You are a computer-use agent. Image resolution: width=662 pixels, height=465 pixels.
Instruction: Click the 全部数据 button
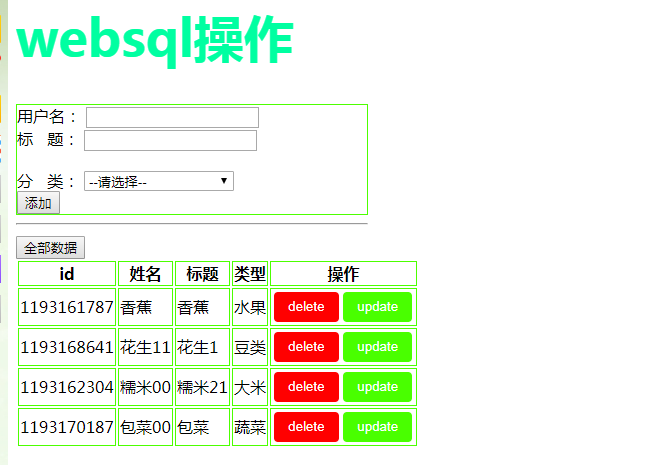(51, 247)
